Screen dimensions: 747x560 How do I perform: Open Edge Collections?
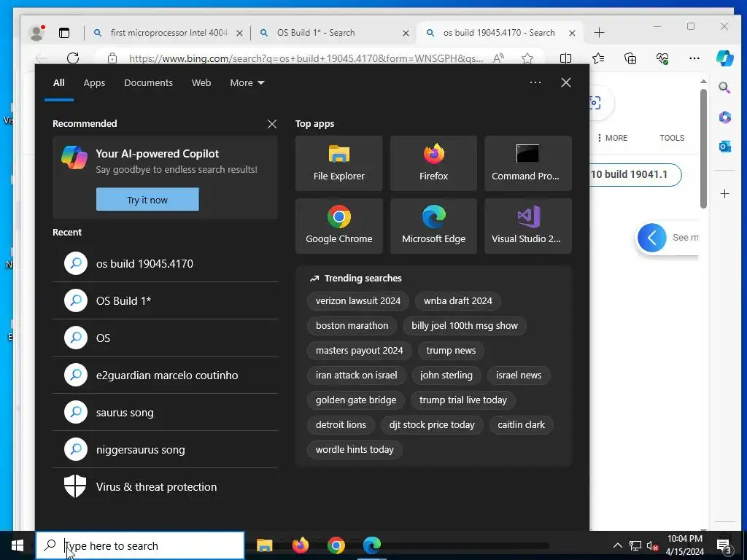click(x=630, y=58)
